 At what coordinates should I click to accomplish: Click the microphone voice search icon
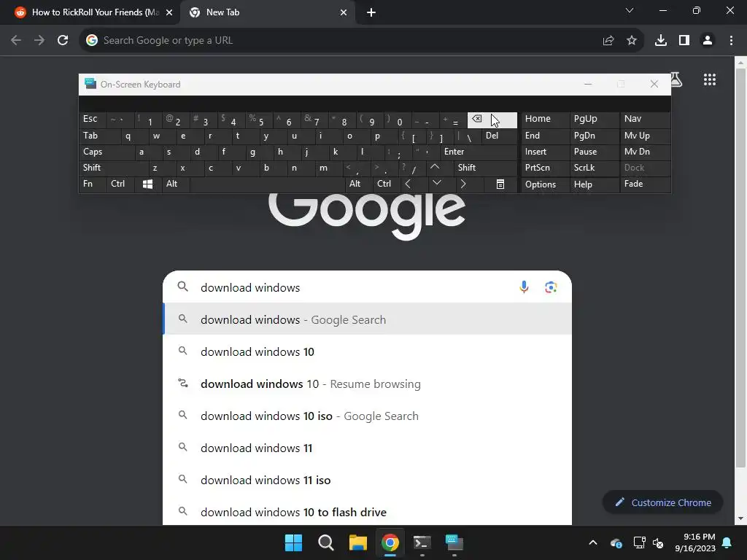coord(524,287)
